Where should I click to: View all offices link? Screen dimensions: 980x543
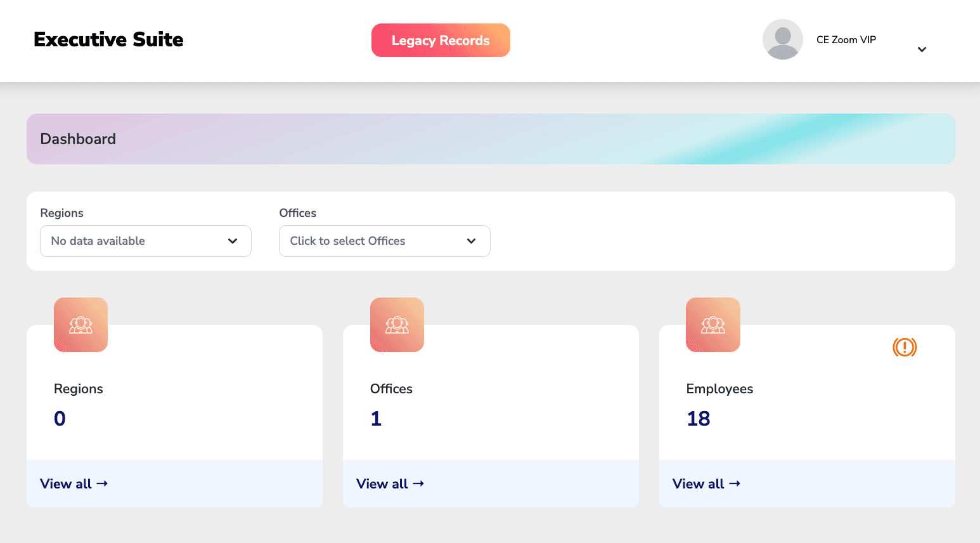click(382, 484)
